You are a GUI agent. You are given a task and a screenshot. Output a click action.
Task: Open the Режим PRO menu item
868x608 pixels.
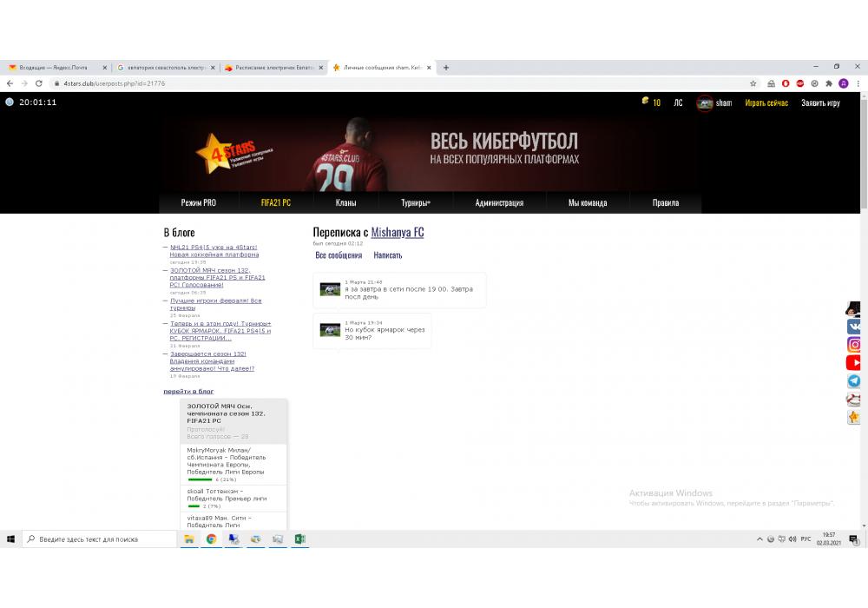(198, 202)
